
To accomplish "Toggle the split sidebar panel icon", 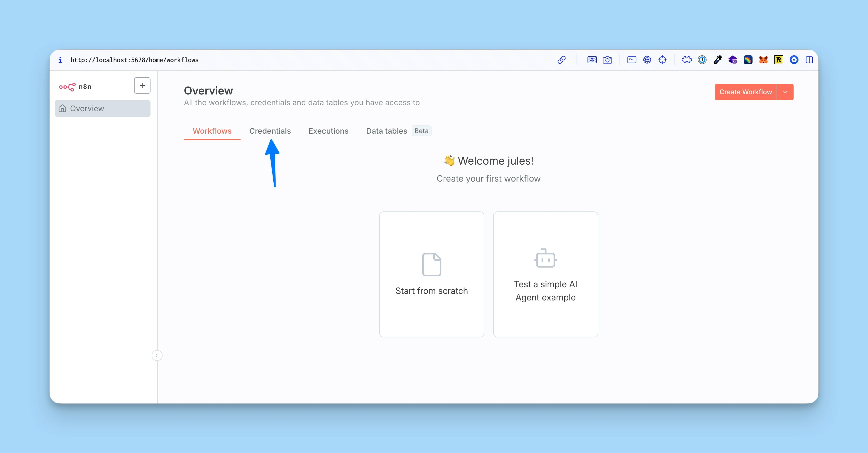I will (809, 60).
